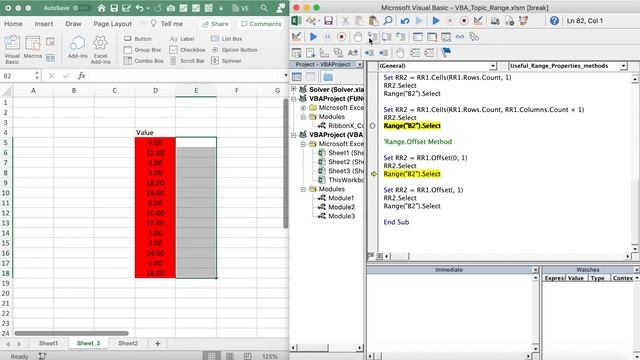640x360 pixels.
Task: Switch to Draw ribbon tab
Action: [73, 24]
